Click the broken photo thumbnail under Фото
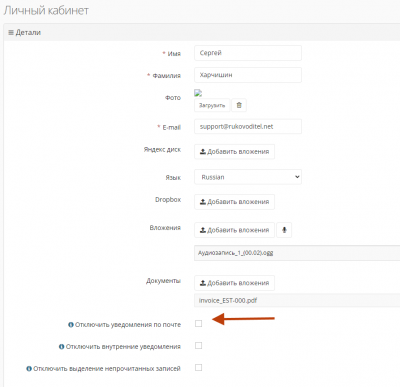Screen dimensions: 400x387 pos(198,93)
